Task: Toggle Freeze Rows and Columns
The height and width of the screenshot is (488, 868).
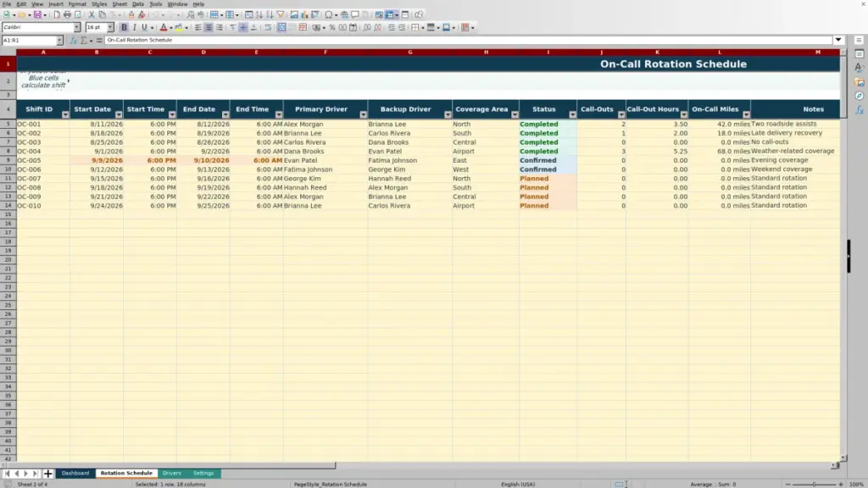Action: (390, 15)
